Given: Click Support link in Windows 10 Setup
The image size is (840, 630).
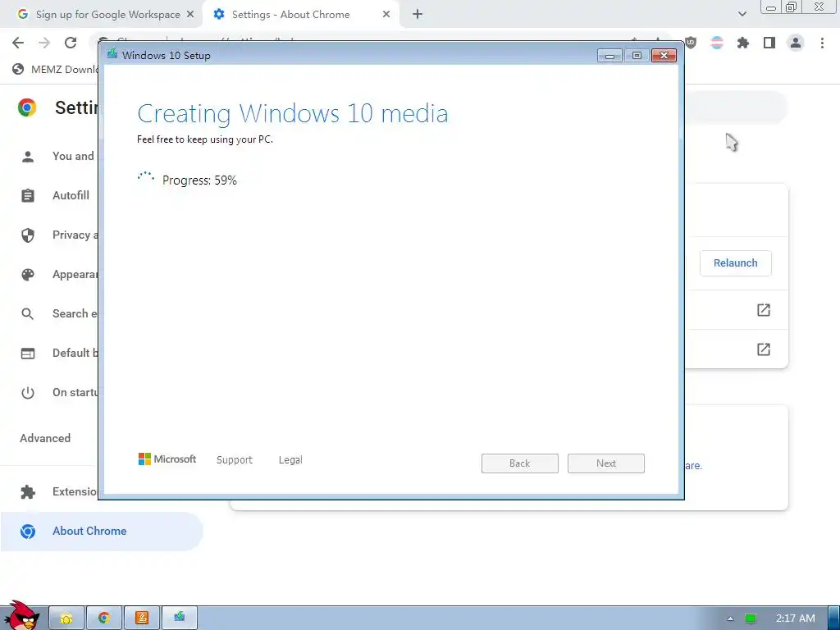Looking at the screenshot, I should (x=234, y=459).
